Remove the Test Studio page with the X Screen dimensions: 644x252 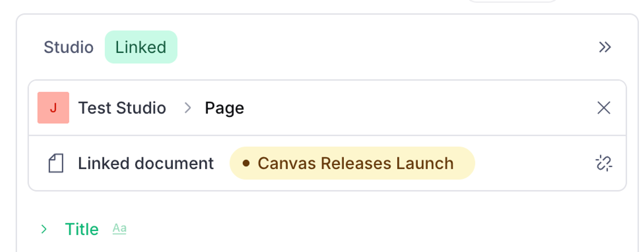coord(603,108)
